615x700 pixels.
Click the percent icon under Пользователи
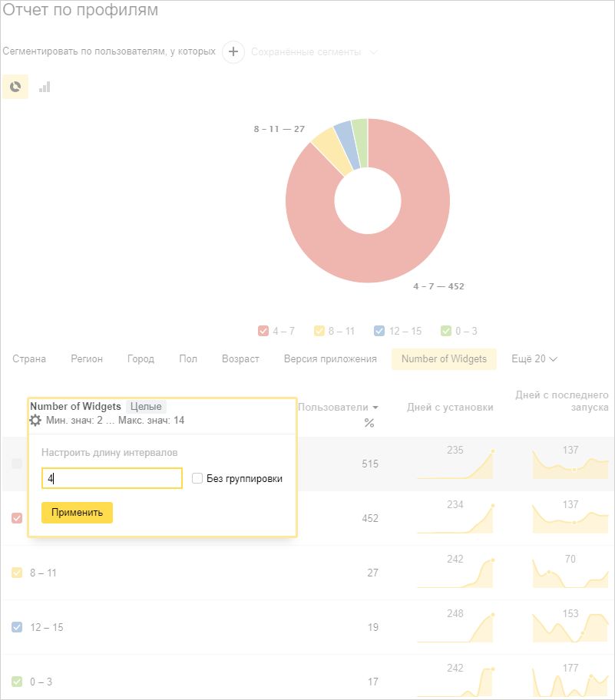369,423
